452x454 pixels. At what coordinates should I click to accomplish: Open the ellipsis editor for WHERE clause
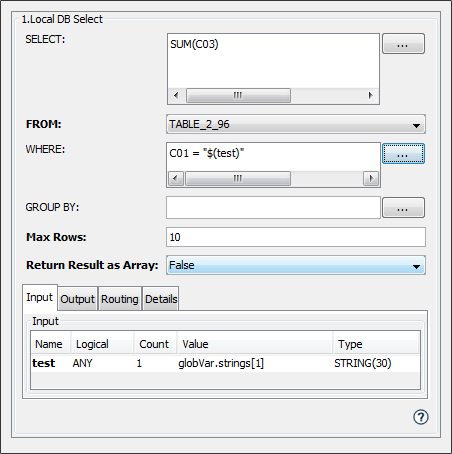(x=403, y=154)
